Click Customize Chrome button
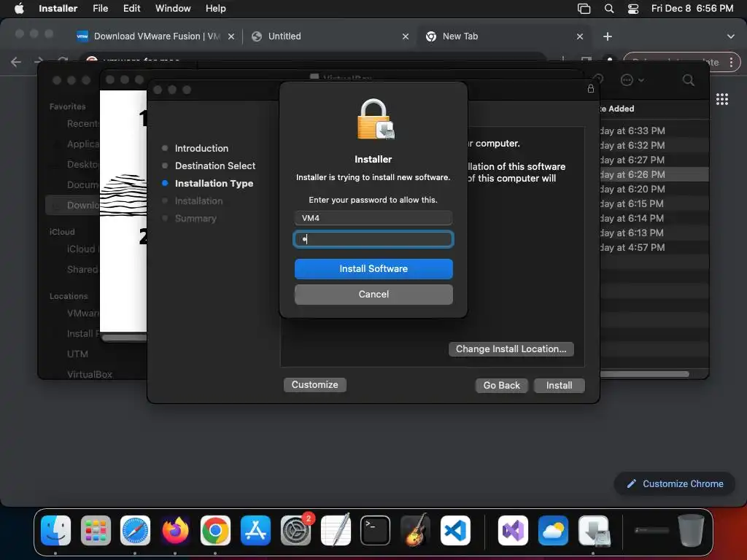The image size is (747, 560). (x=675, y=484)
